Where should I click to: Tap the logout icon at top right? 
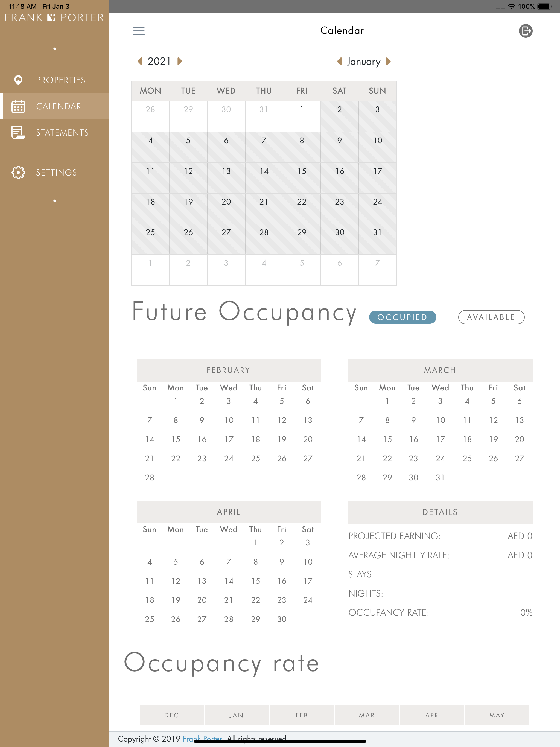coord(526,31)
